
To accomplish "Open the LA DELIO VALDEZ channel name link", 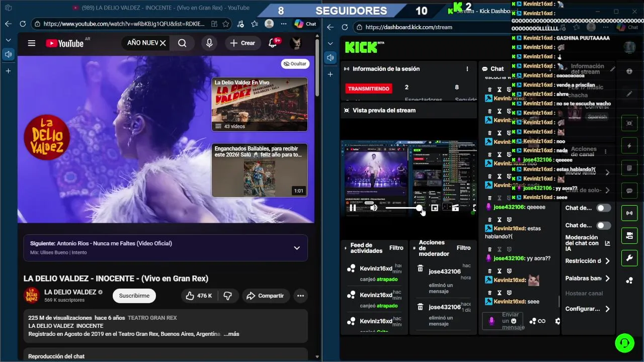I will (70, 292).
